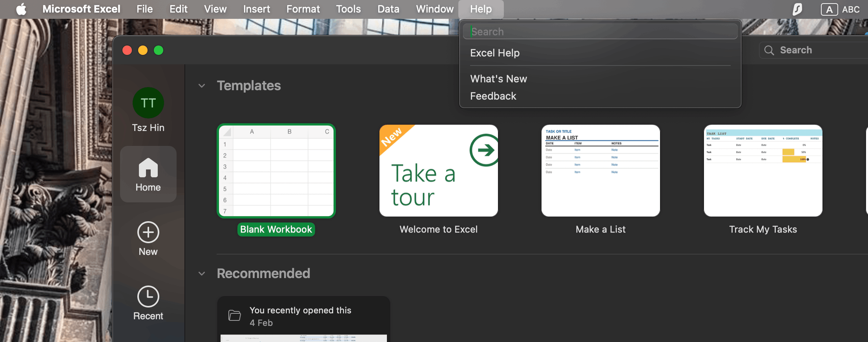This screenshot has height=342, width=868.
Task: Click the Help menu search field
Action: tap(600, 31)
